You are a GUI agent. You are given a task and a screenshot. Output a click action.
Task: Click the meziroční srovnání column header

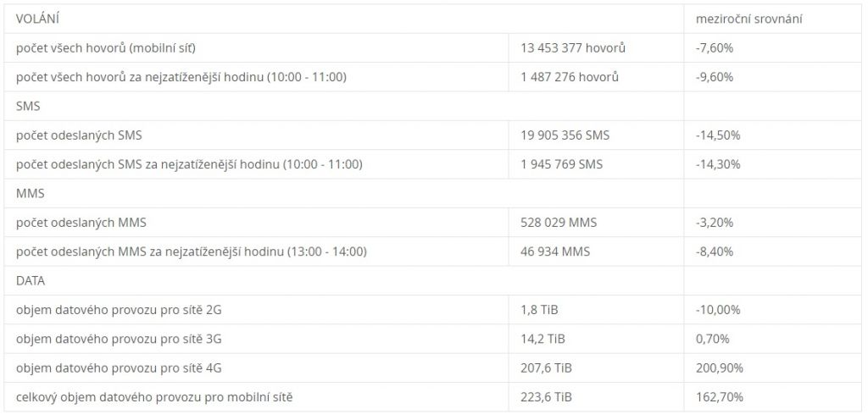pos(737,19)
